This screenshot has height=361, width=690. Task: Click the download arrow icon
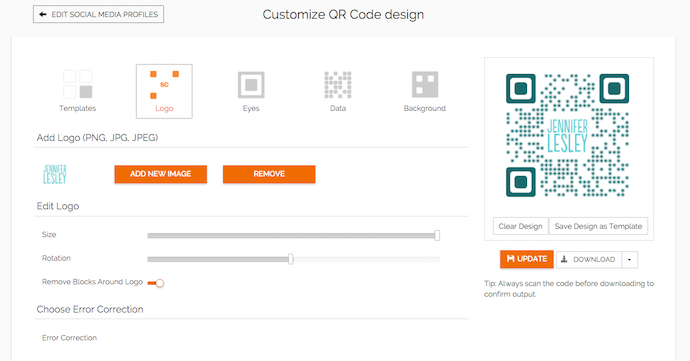564,259
